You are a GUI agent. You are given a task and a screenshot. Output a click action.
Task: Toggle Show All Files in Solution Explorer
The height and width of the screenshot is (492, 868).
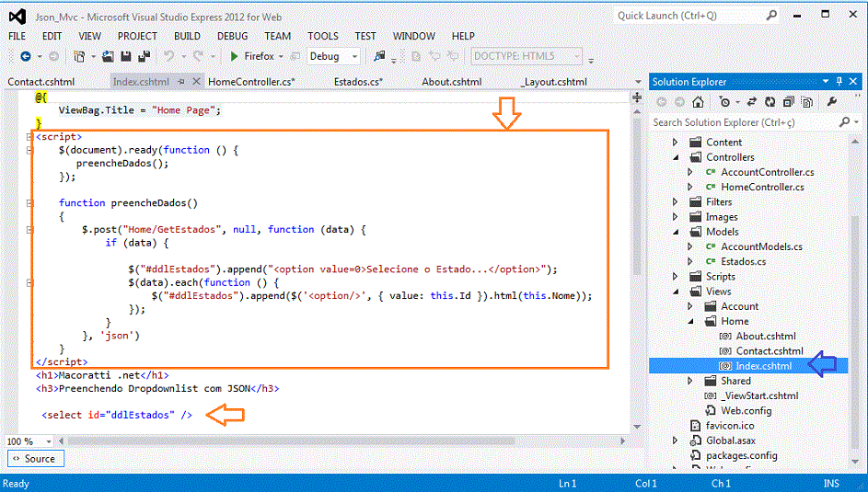point(807,102)
